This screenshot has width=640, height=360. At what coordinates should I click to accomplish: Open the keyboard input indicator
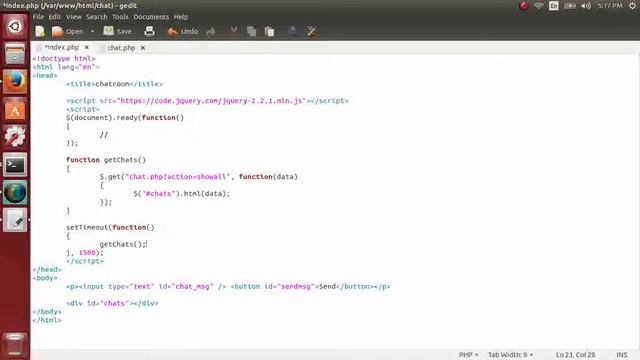point(554,6)
